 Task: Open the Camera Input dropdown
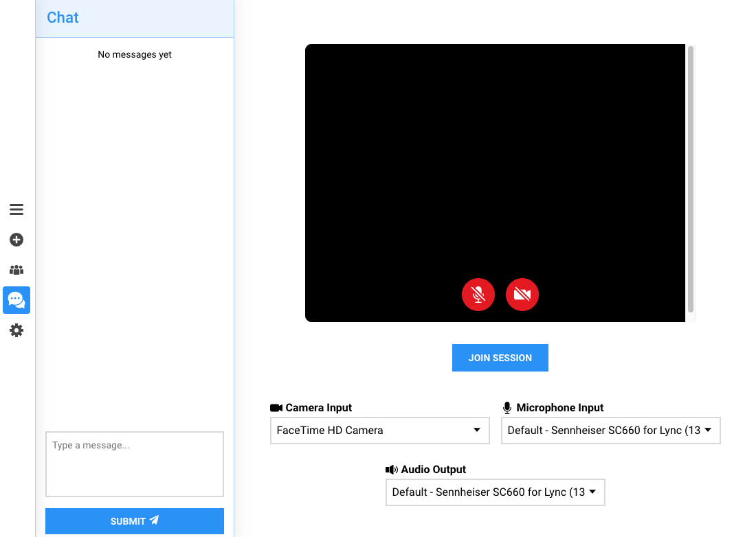click(380, 431)
